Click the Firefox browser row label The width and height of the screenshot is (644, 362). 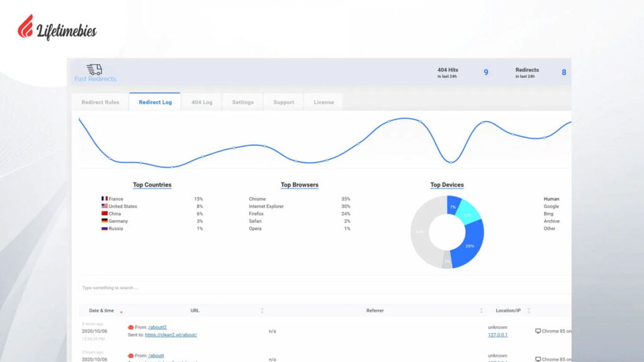pyautogui.click(x=256, y=214)
